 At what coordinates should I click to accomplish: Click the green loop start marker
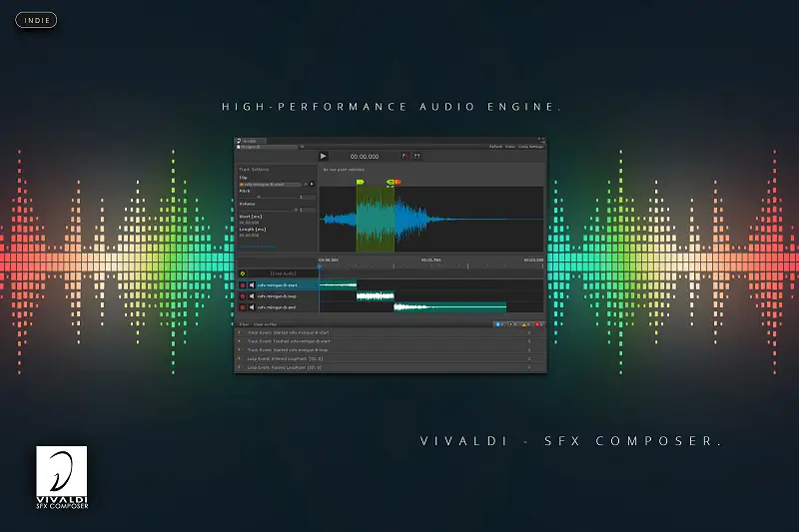click(361, 182)
